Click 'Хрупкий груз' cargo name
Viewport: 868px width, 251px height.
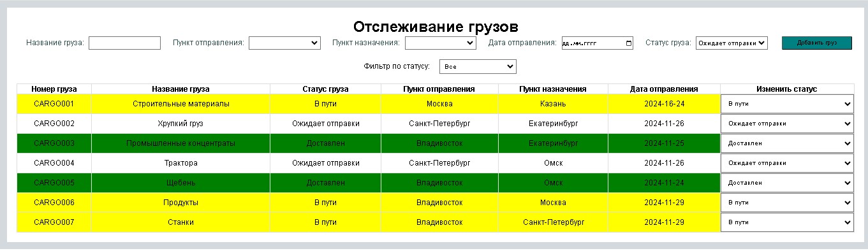pyautogui.click(x=180, y=124)
